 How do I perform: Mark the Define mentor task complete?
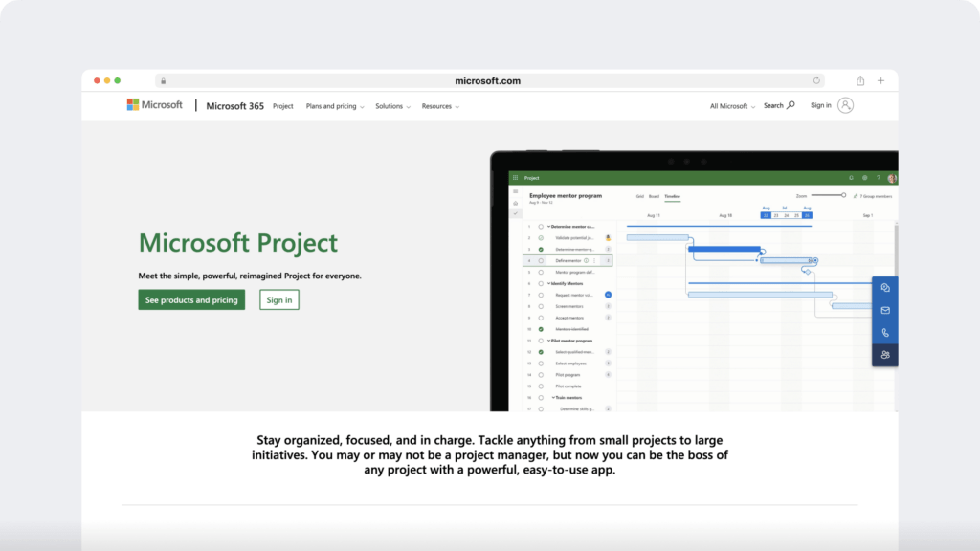[x=541, y=260]
